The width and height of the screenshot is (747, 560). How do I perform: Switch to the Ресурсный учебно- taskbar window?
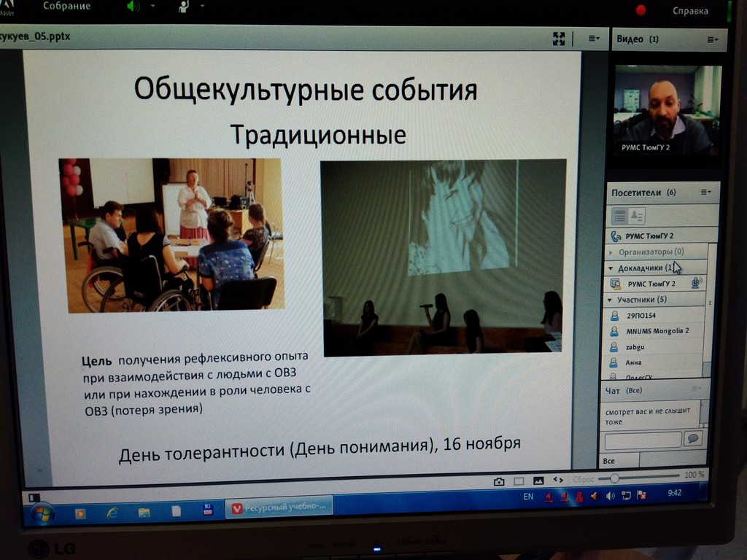click(279, 507)
